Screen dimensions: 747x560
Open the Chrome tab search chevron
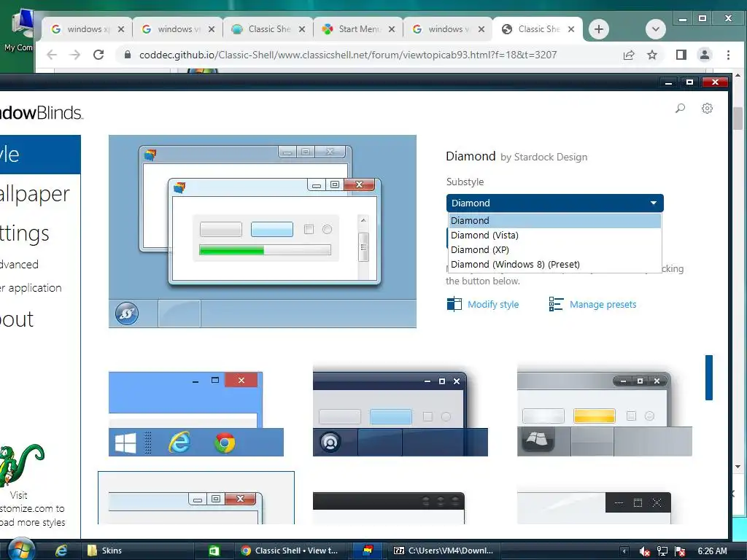[x=656, y=29]
